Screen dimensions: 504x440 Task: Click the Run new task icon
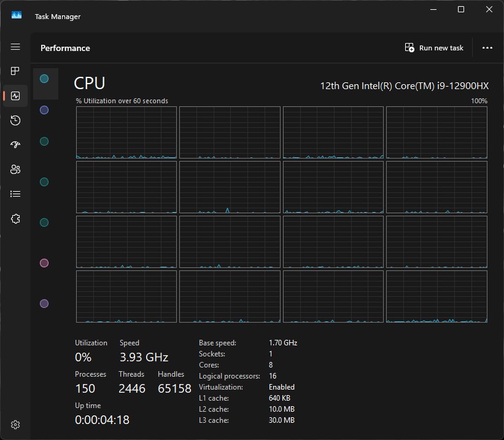[409, 48]
